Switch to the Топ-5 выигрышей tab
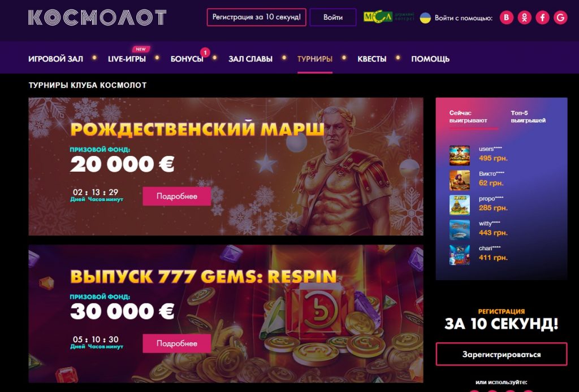 (528, 116)
